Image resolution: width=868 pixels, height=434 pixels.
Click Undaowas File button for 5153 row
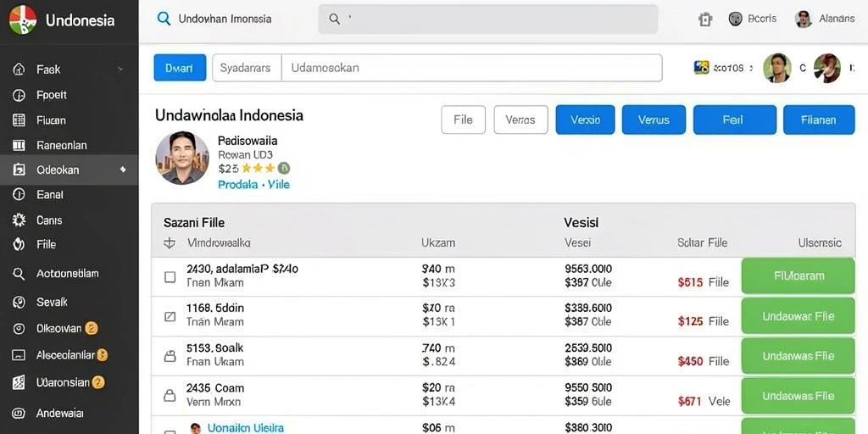click(798, 356)
